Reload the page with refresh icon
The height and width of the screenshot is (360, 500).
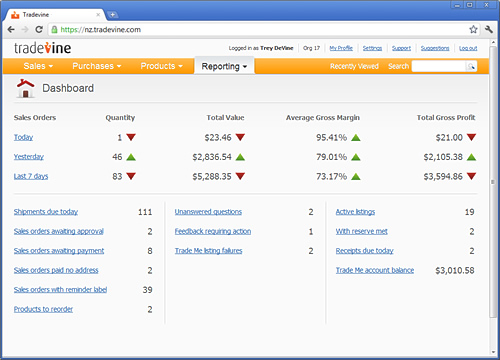point(39,29)
